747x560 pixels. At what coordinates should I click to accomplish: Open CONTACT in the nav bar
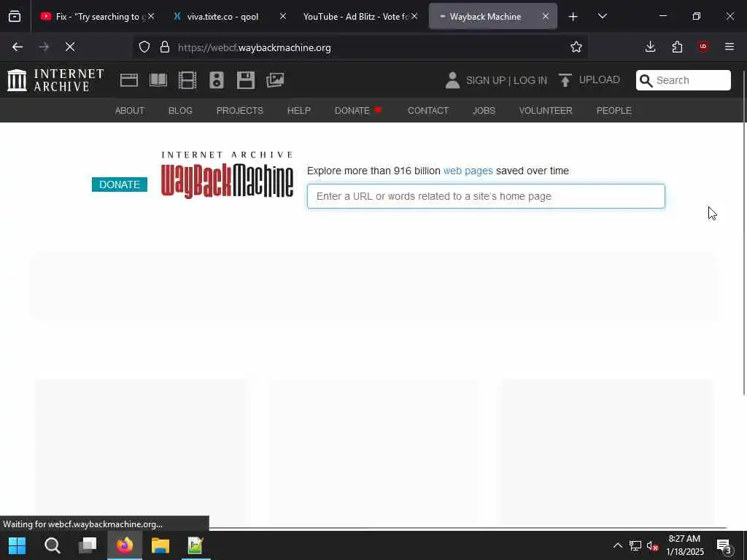(428, 111)
